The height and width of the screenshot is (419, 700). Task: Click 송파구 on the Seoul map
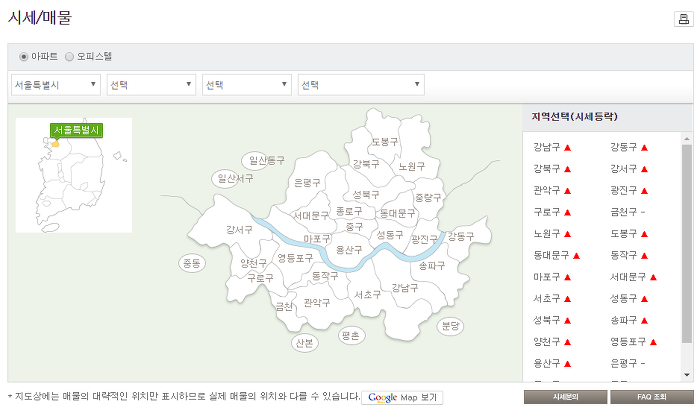coord(432,266)
